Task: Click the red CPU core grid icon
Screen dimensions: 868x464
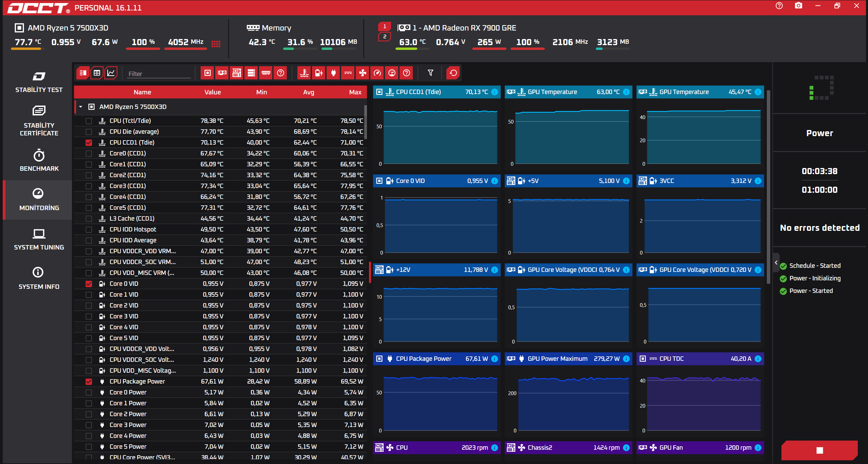Action: coord(216,43)
